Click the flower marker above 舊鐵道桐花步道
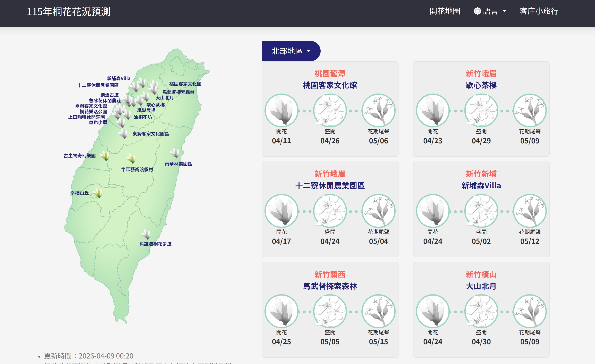Viewport: 595px width, 364px height. [x=146, y=234]
